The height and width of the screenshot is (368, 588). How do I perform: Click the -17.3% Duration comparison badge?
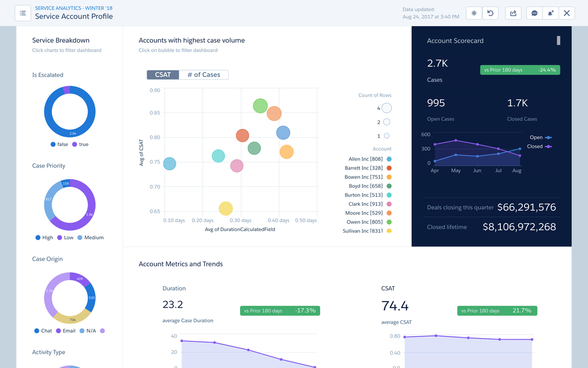tap(280, 311)
